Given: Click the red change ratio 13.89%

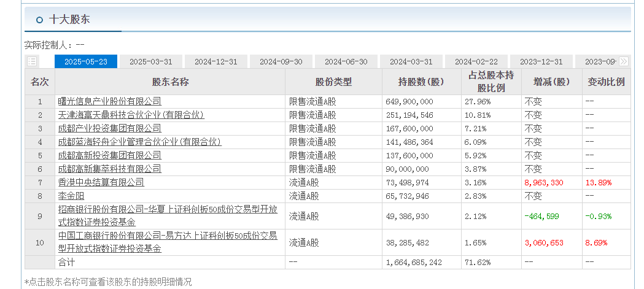Looking at the screenshot, I should 599,182.
